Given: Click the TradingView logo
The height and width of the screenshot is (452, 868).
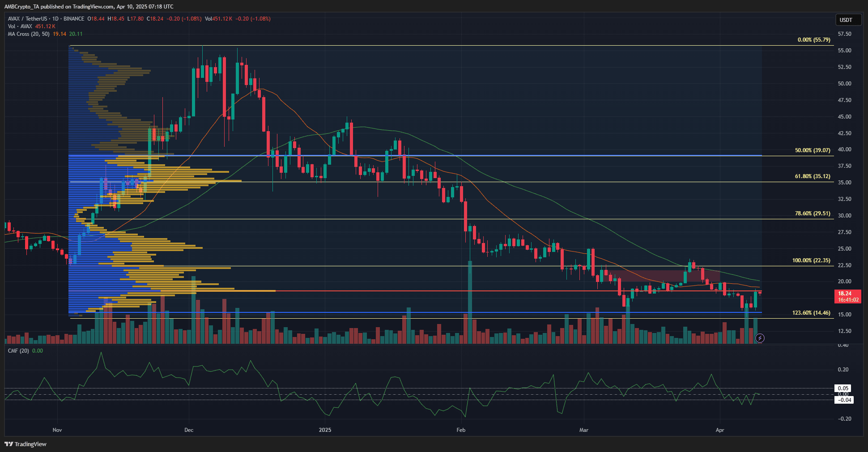Looking at the screenshot, I should click(26, 444).
